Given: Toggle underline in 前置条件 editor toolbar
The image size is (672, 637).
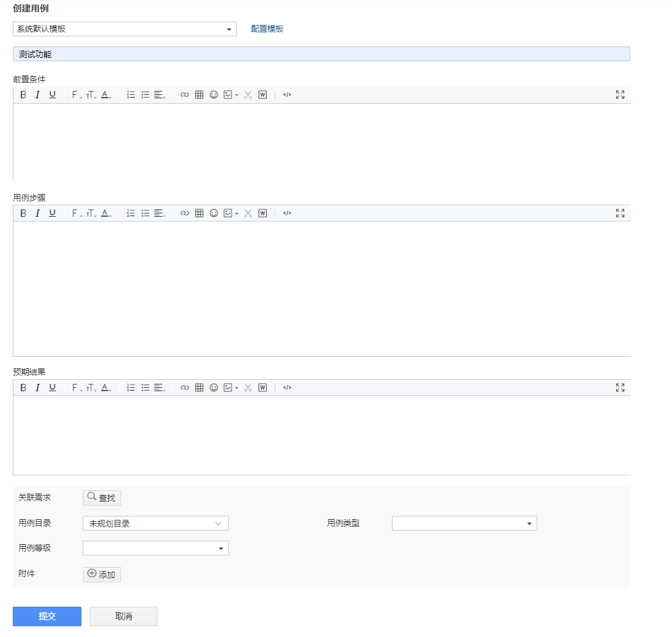Looking at the screenshot, I should click(53, 95).
